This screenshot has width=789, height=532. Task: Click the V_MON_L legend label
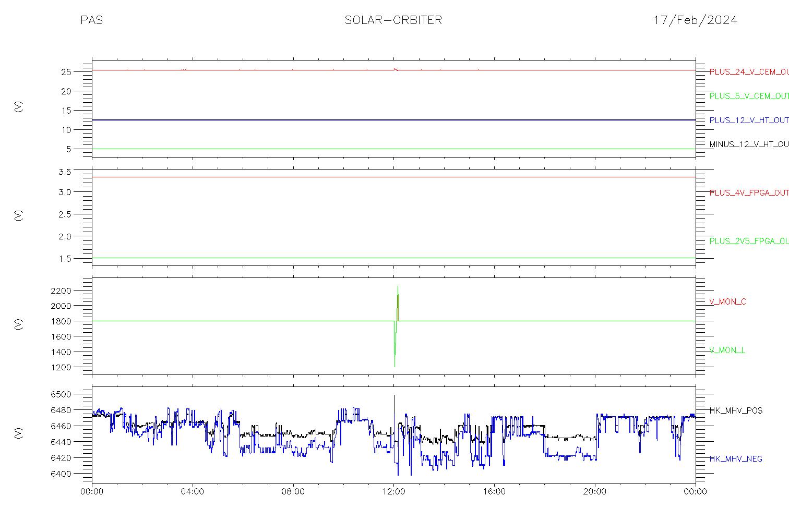727,350
